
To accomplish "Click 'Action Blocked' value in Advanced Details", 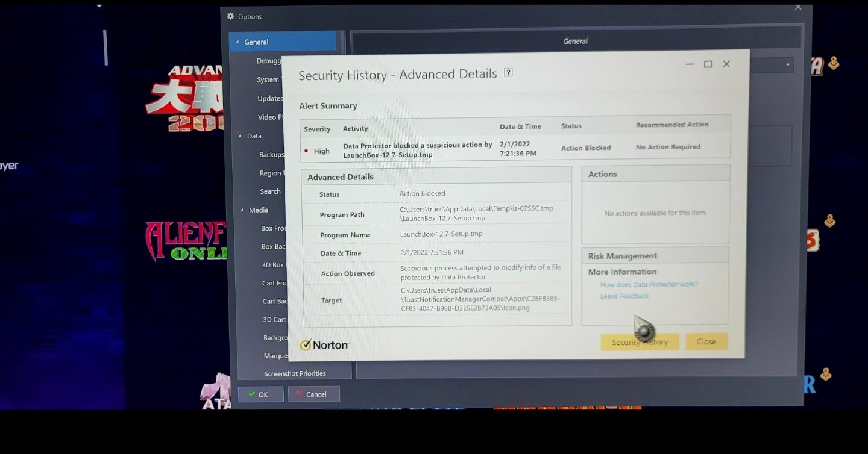I will click(x=422, y=194).
